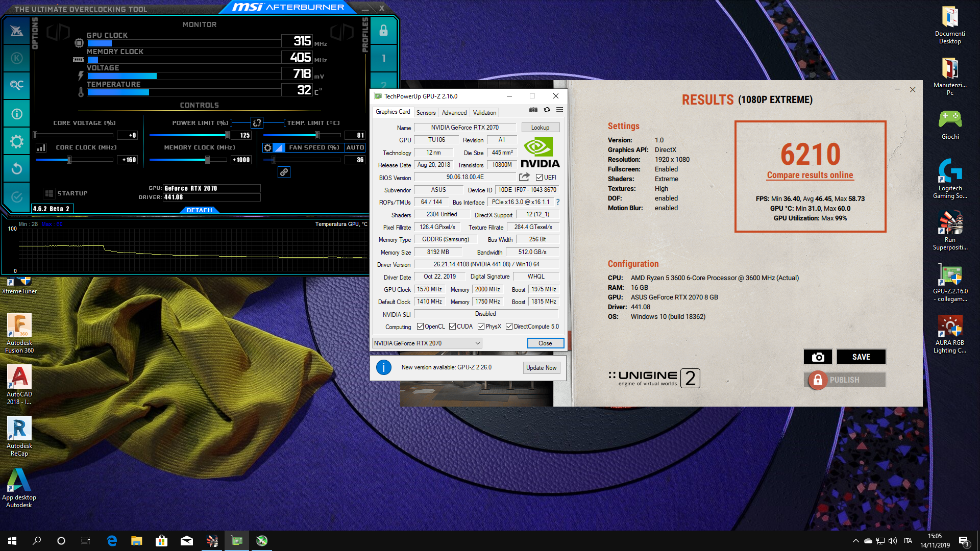Screen dimensions: 980x551
Task: Click Core Clock slider handle
Action: point(69,160)
